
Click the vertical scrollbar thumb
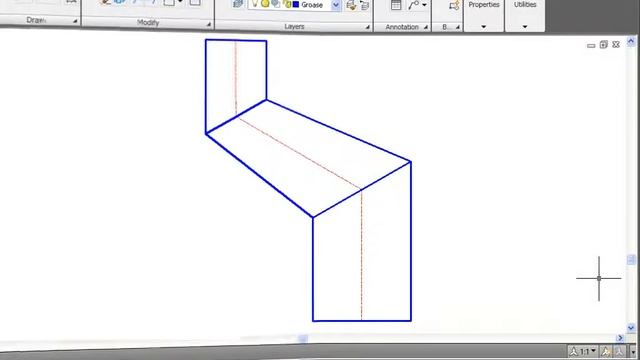tap(631, 260)
